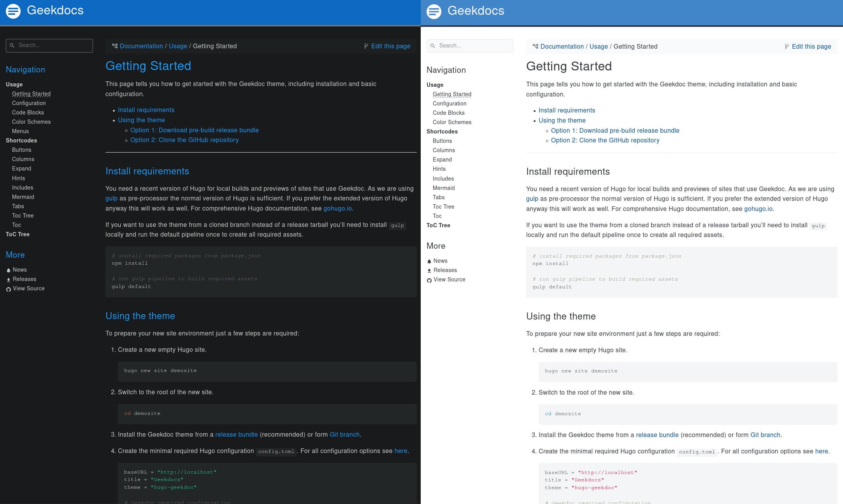Screen dimensions: 843x504
Task: Click GitHub icon beside View Source, dark sidebar
Action: (9, 289)
